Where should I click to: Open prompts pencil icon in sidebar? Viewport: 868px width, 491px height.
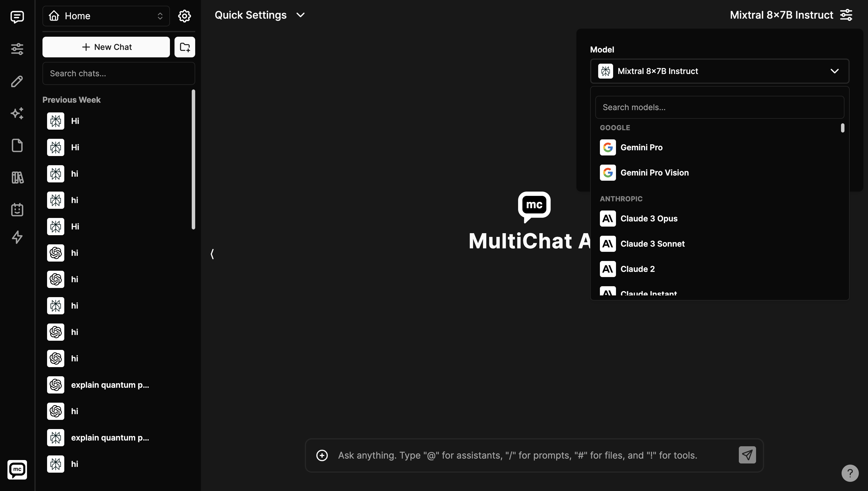coord(17,81)
